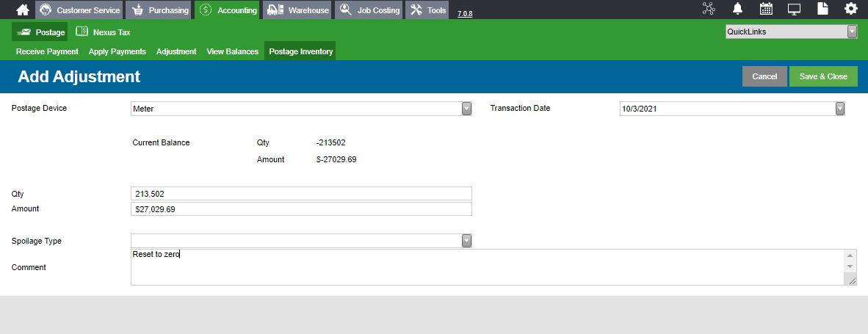Open the calendar icon
Image resolution: width=868 pixels, height=334 pixels.
[766, 9]
